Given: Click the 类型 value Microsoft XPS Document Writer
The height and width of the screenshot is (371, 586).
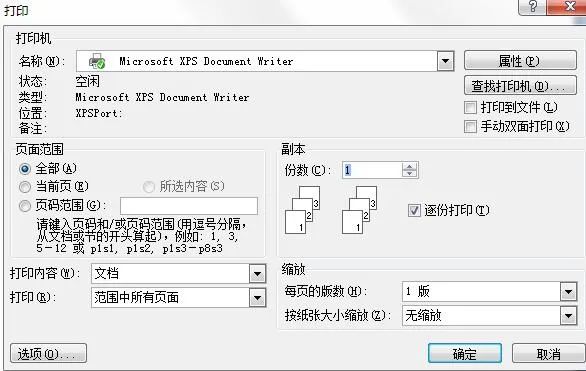Looking at the screenshot, I should click(x=162, y=98).
